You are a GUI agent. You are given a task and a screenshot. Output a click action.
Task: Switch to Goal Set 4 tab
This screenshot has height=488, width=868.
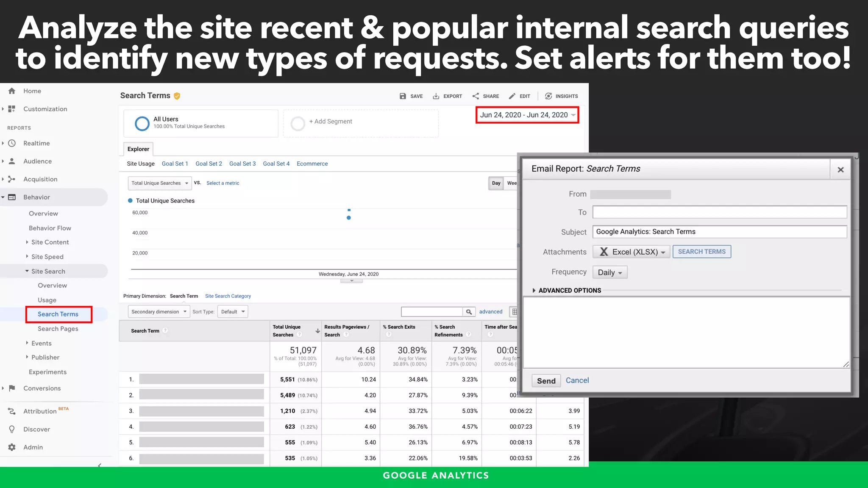pos(276,164)
